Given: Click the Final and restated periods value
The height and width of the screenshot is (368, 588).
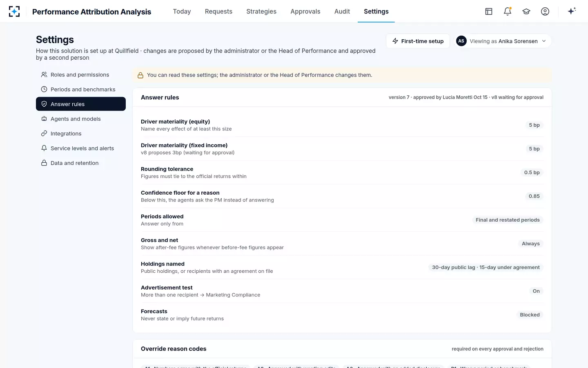Looking at the screenshot, I should 508,220.
